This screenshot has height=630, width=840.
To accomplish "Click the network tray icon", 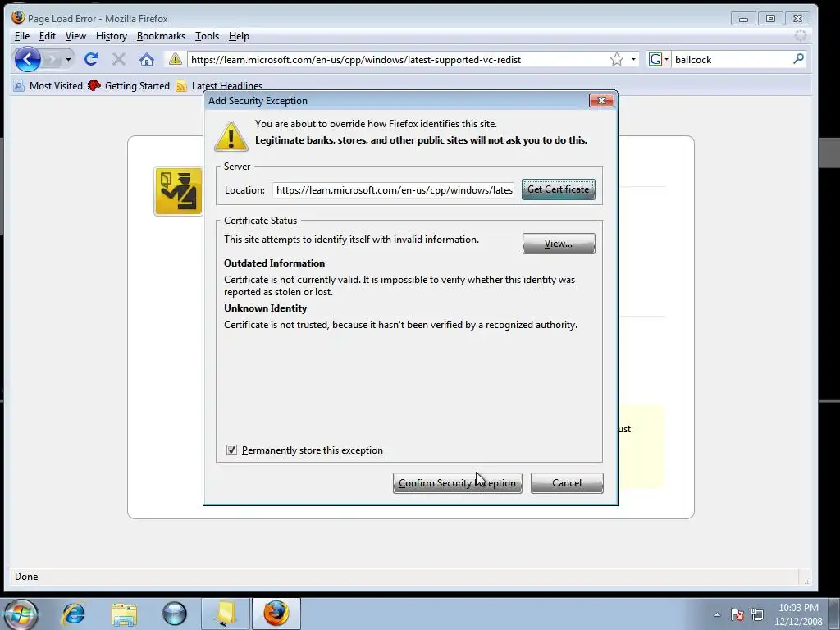I will [x=757, y=614].
